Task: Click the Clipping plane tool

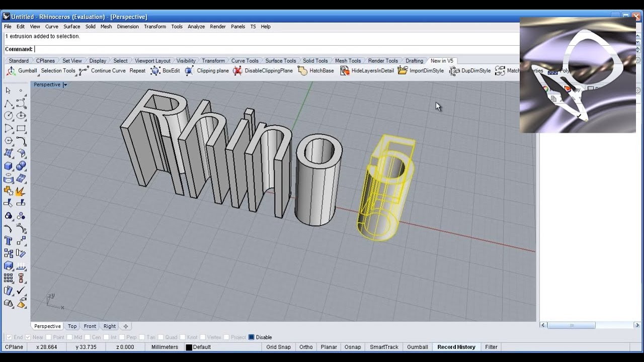Action: [207, 71]
